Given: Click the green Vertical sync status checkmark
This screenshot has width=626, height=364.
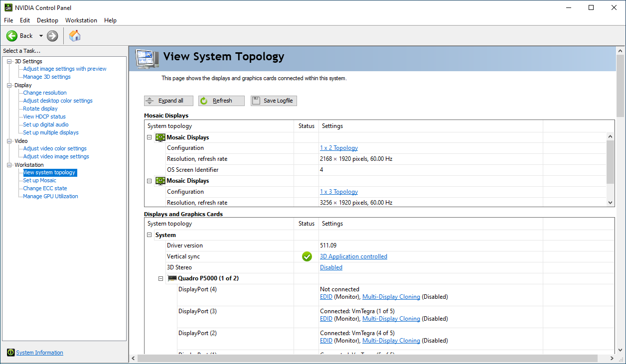Looking at the screenshot, I should point(307,256).
